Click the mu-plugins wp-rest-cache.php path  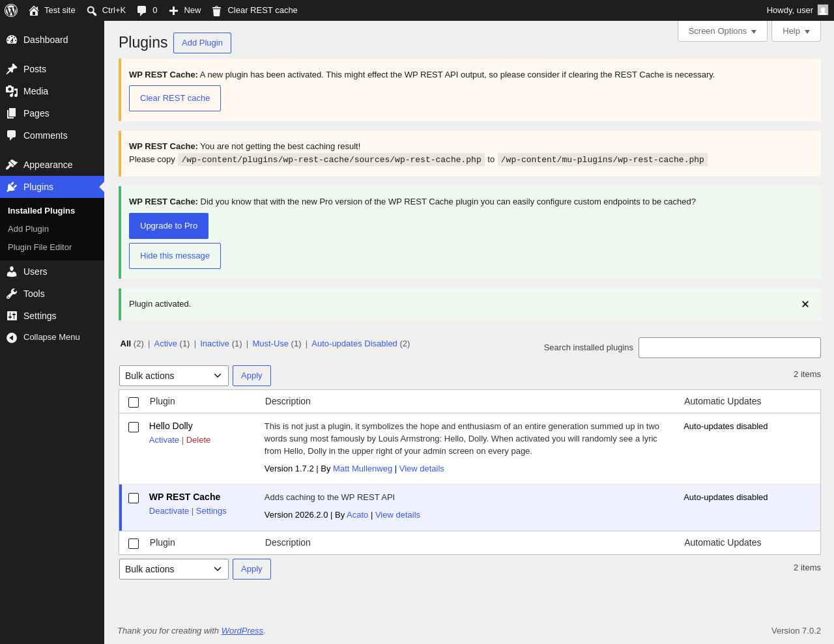point(603,160)
